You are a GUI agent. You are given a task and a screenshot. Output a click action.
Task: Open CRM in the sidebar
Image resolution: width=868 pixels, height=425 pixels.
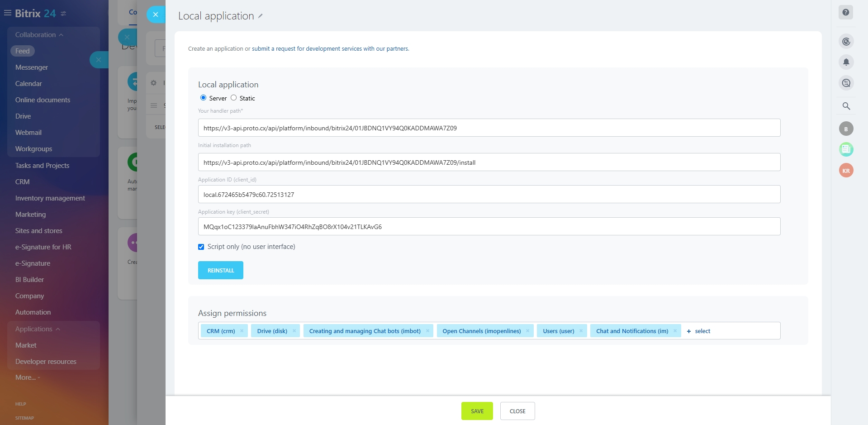pos(23,182)
